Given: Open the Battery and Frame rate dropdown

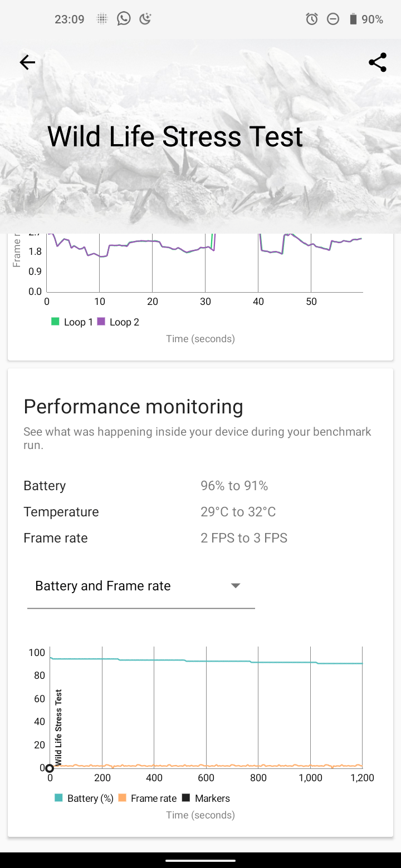Looking at the screenshot, I should click(140, 586).
